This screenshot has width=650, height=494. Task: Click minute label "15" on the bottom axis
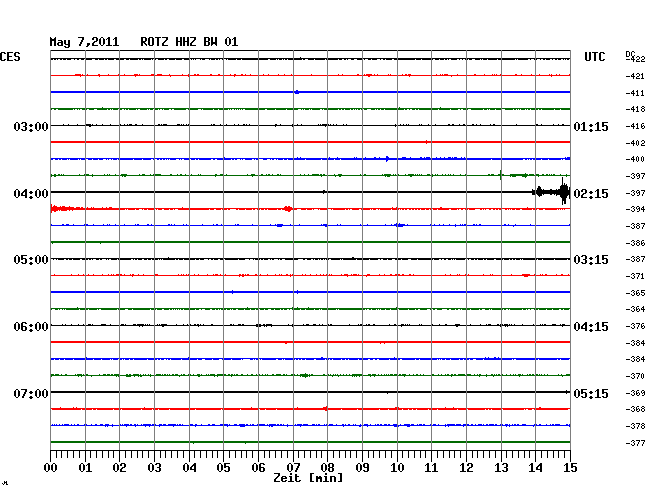pyautogui.click(x=570, y=467)
